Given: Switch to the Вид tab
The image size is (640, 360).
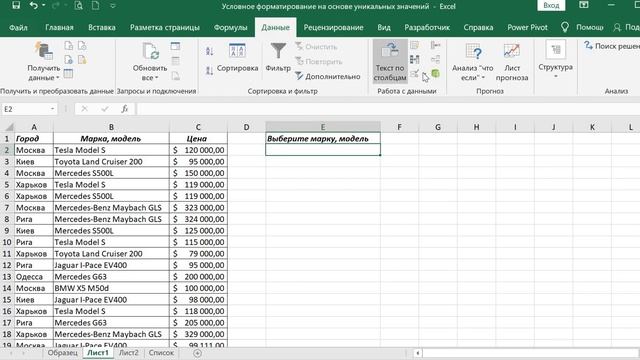Looking at the screenshot, I should [384, 27].
